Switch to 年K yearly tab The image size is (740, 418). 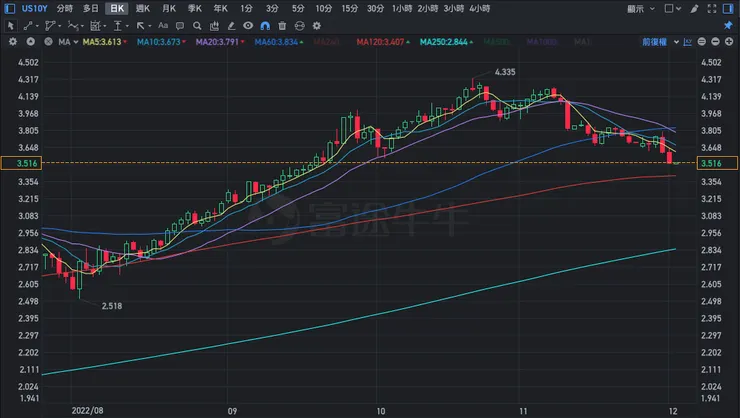[x=220, y=8]
